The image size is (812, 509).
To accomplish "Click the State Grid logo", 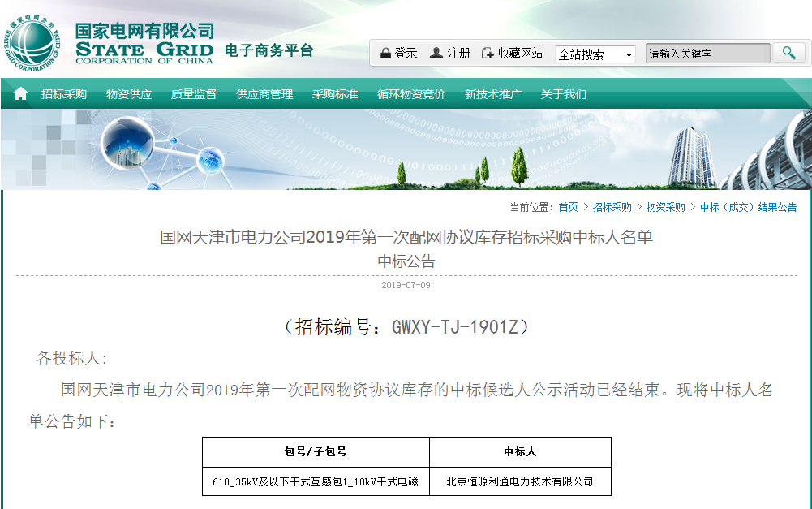I will tap(32, 42).
